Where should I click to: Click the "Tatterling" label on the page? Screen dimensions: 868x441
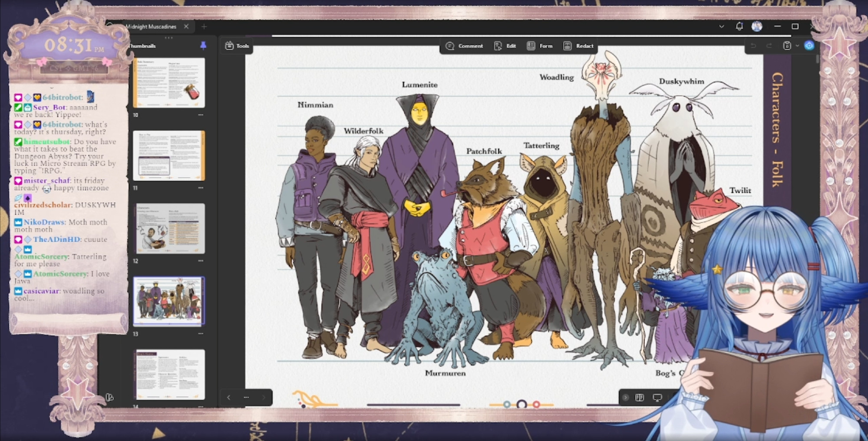click(541, 145)
